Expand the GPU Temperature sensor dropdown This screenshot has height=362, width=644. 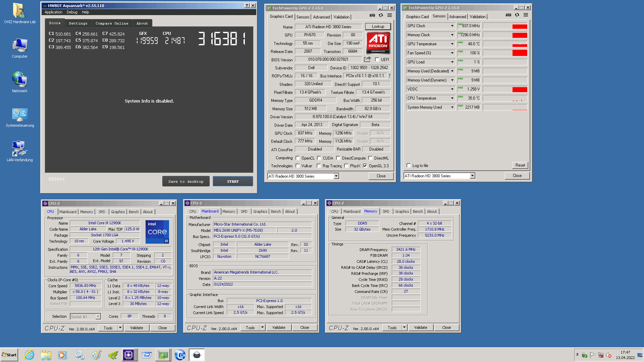coord(452,44)
